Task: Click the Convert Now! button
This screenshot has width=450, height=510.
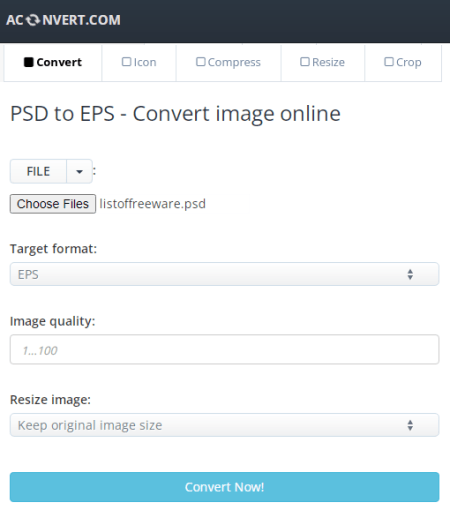Action: (x=224, y=487)
